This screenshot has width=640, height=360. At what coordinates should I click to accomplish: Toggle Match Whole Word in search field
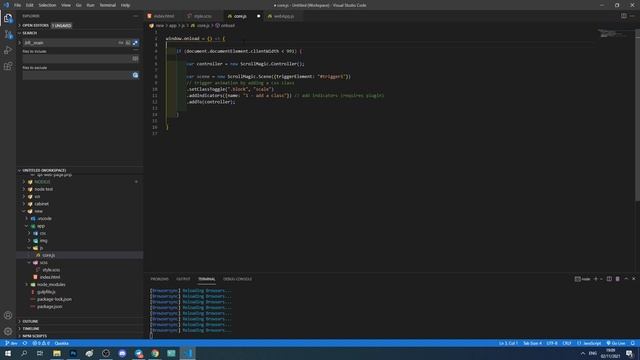(128, 42)
